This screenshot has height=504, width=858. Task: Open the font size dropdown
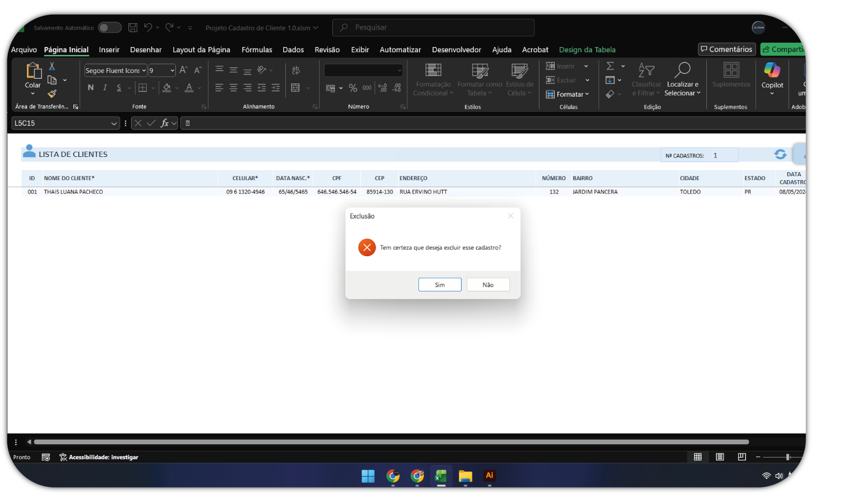point(172,70)
